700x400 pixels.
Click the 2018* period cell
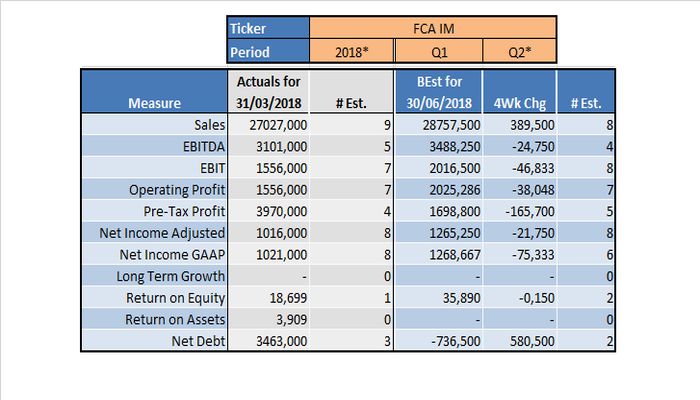point(352,51)
